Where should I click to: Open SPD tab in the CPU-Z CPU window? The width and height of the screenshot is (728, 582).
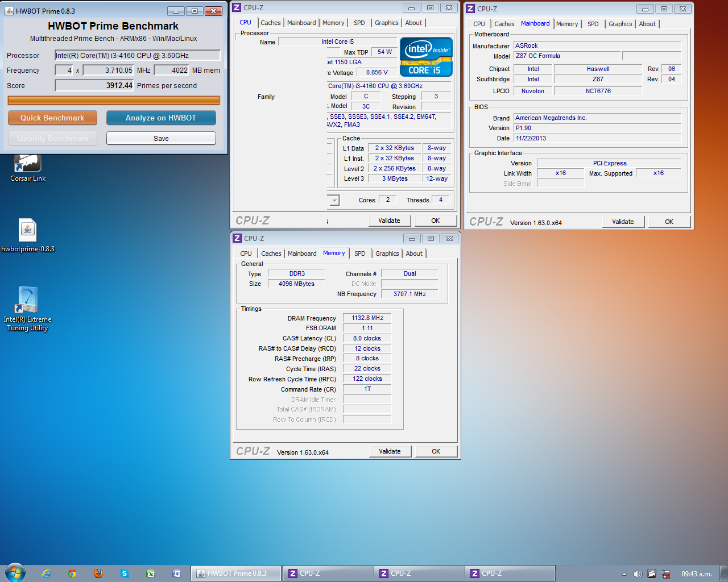[359, 23]
